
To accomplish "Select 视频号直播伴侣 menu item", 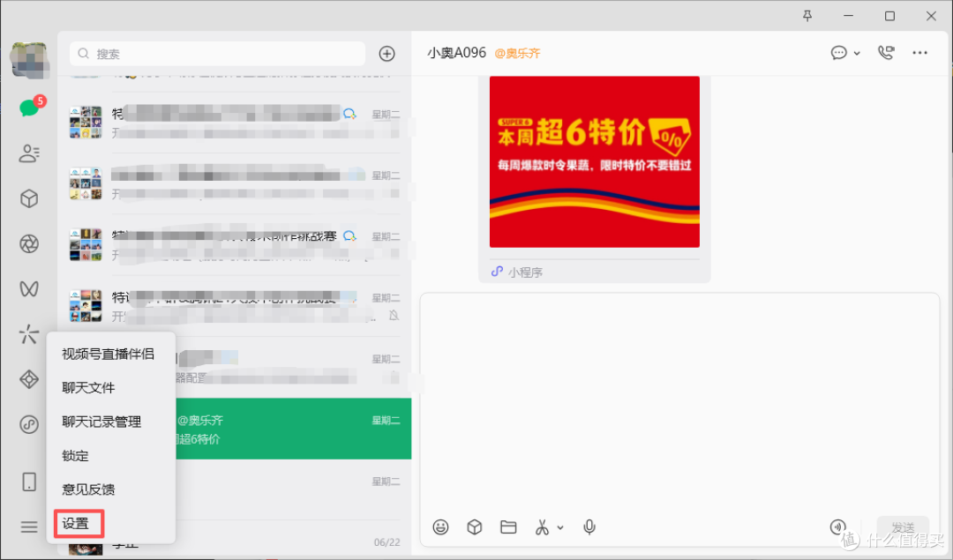I will coord(109,355).
